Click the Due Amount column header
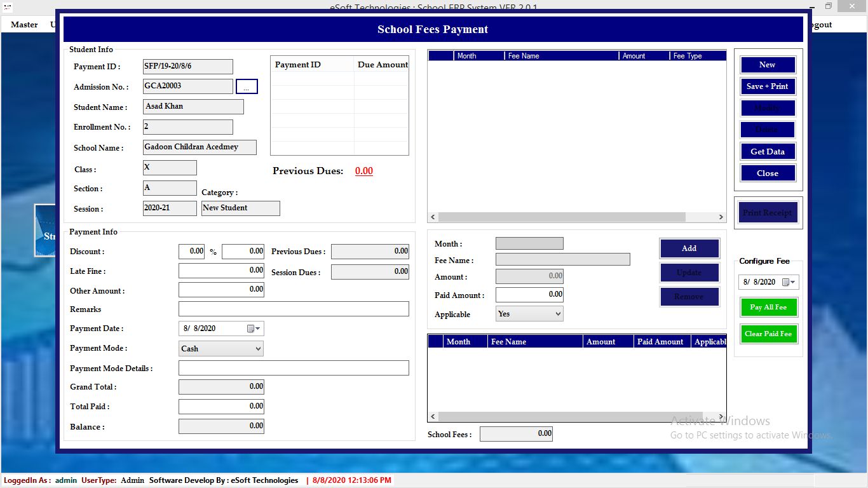This screenshot has height=488, width=868. pyautogui.click(x=382, y=64)
